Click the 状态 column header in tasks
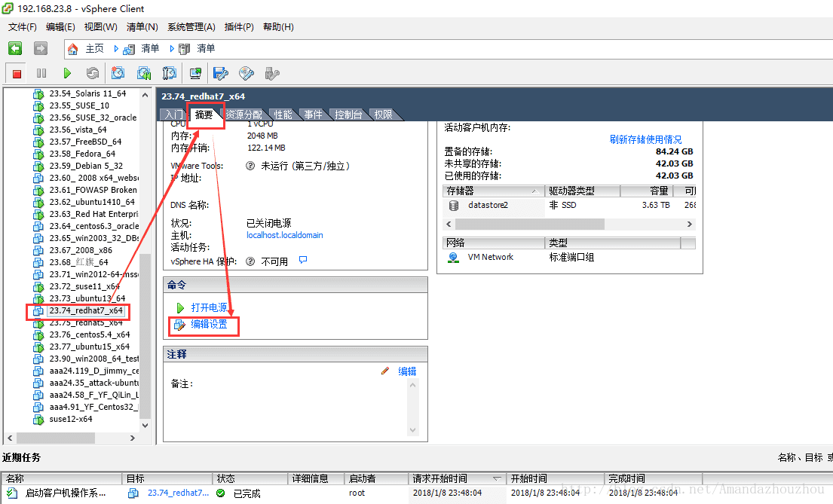 pos(250,478)
